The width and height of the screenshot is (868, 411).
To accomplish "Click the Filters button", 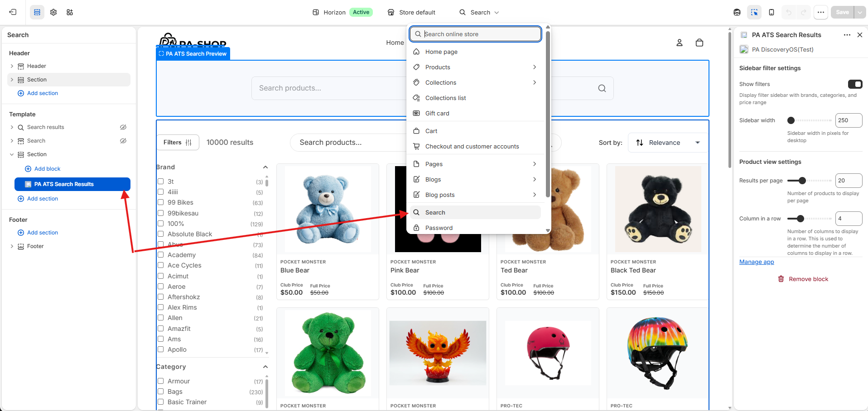I will (178, 143).
